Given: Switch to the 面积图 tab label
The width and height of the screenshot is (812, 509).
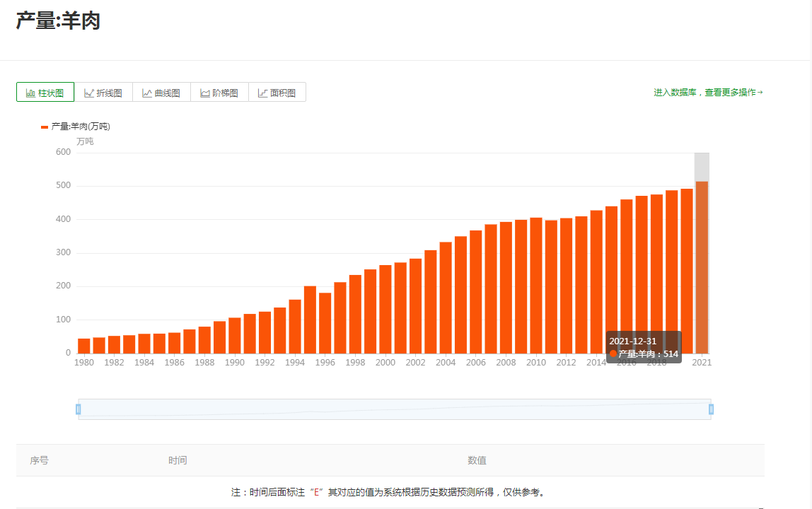Looking at the screenshot, I should point(283,93).
